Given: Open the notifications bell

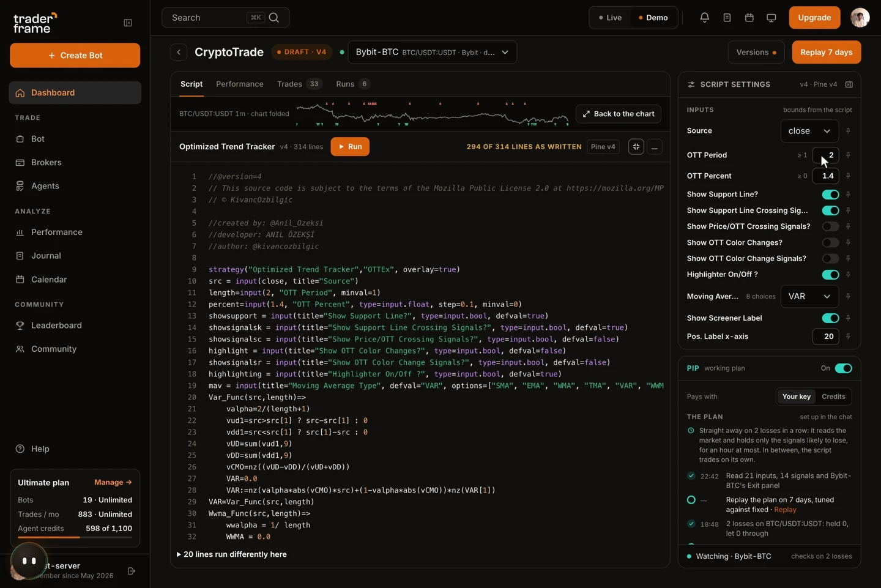Looking at the screenshot, I should tap(705, 18).
